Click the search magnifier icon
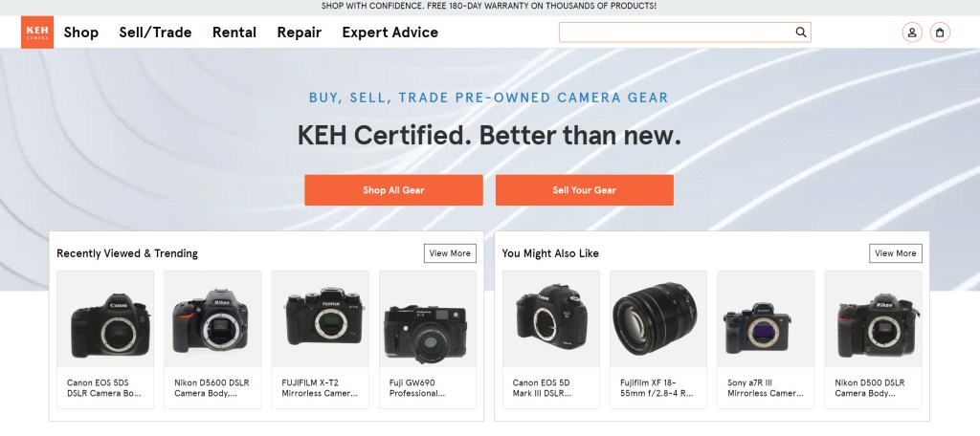Viewport: 980px width, 436px height. pyautogui.click(x=801, y=33)
